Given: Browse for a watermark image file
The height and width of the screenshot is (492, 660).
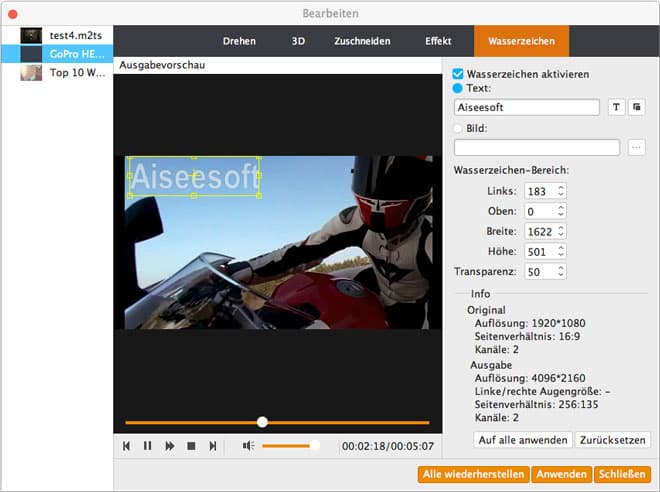Looking at the screenshot, I should pos(636,148).
